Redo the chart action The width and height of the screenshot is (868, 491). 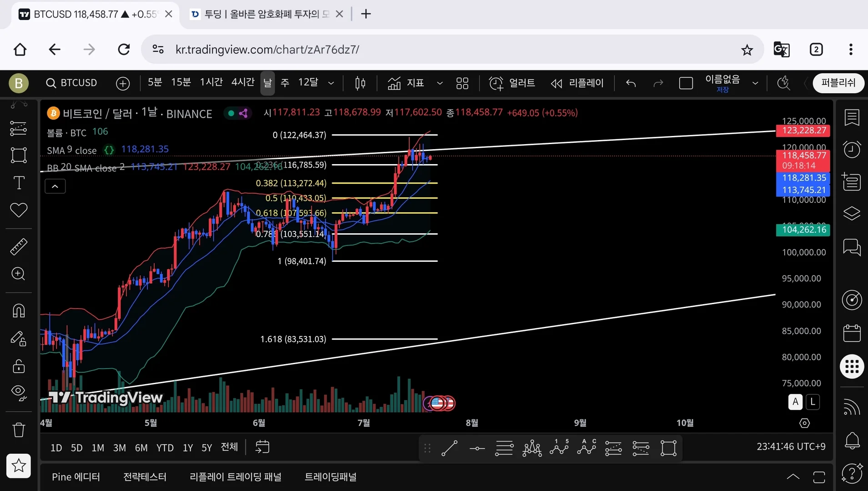click(x=658, y=83)
